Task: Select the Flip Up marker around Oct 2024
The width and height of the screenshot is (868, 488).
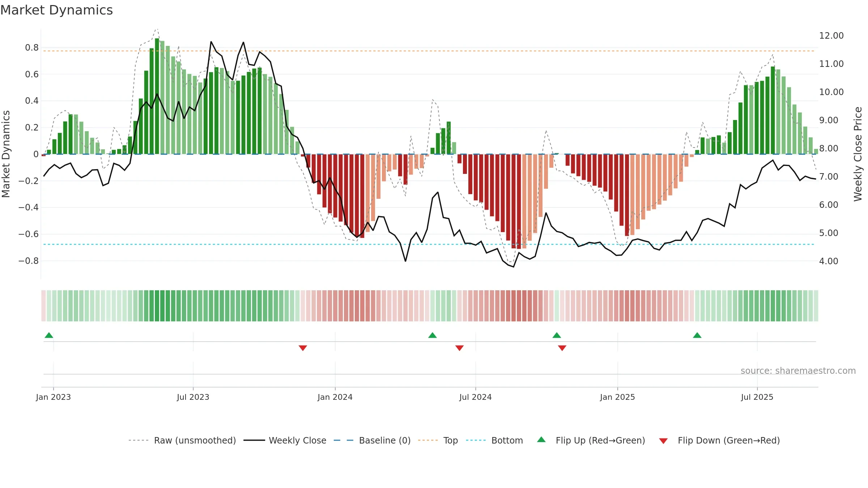Action: [x=557, y=335]
